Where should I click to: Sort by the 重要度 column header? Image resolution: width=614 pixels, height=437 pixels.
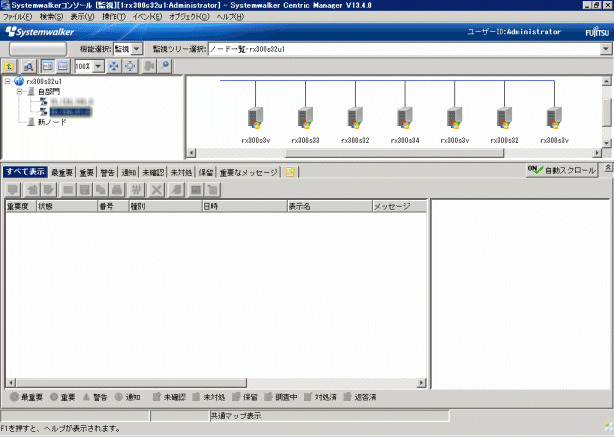click(21, 206)
